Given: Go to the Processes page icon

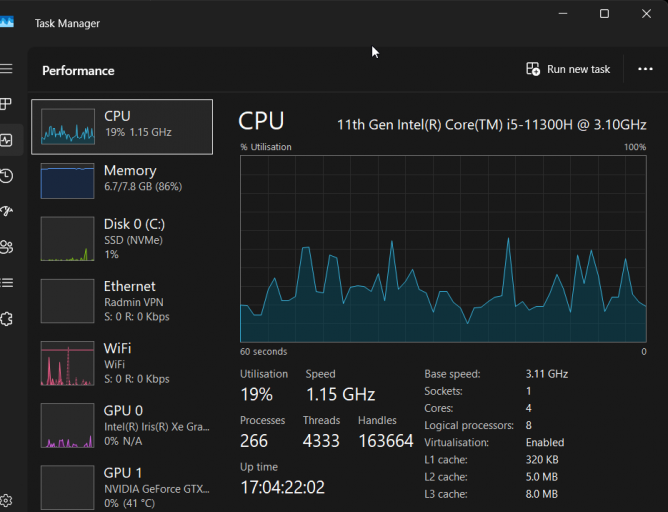Looking at the screenshot, I should point(6,104).
